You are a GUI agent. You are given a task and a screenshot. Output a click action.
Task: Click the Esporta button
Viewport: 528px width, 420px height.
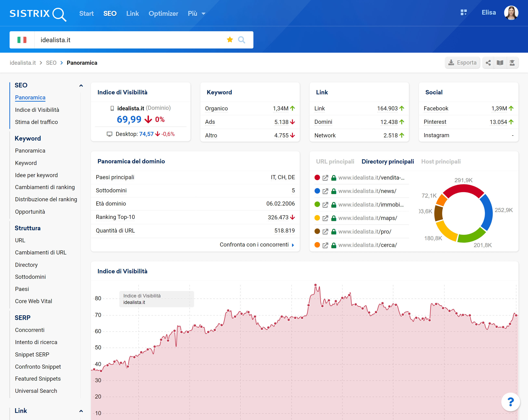click(462, 63)
